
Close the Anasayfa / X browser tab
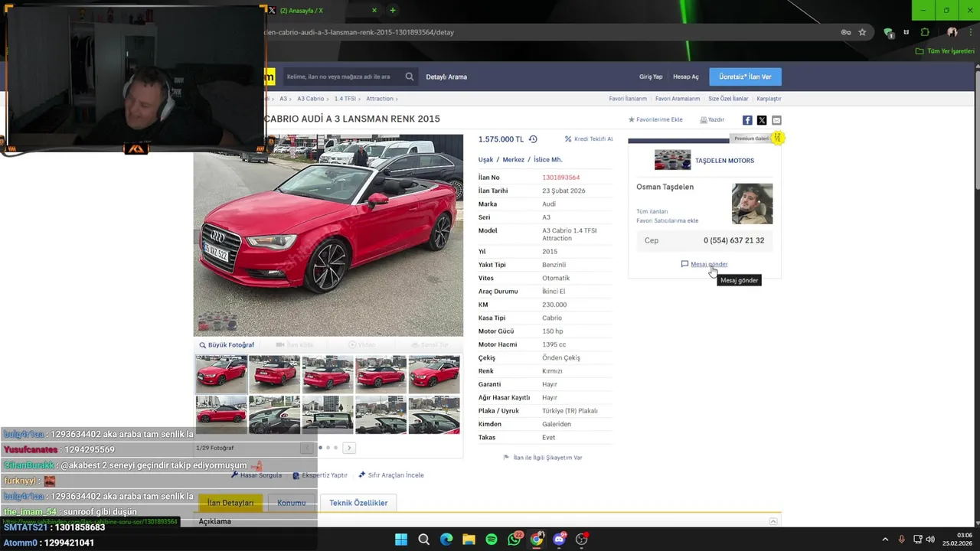[x=374, y=10]
